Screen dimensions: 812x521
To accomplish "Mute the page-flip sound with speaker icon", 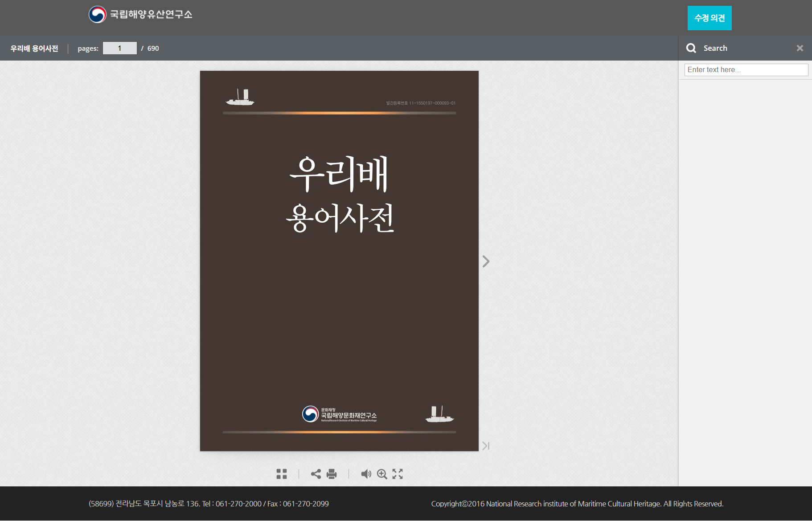I will pyautogui.click(x=366, y=474).
